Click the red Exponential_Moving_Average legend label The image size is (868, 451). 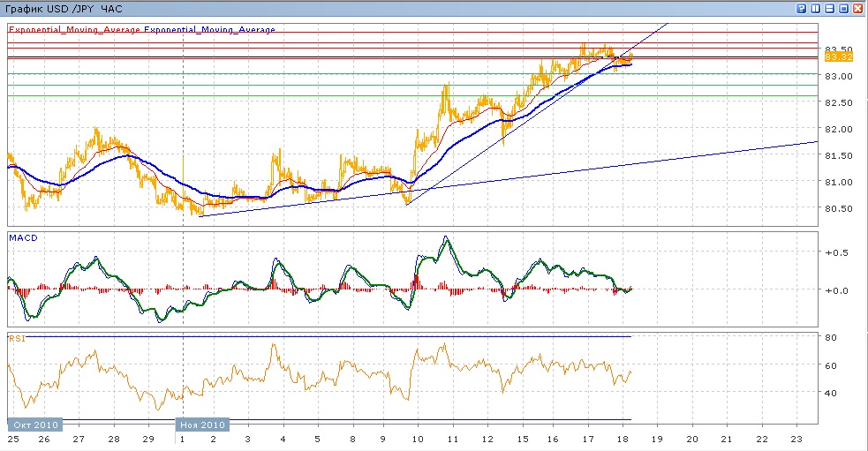pos(74,29)
